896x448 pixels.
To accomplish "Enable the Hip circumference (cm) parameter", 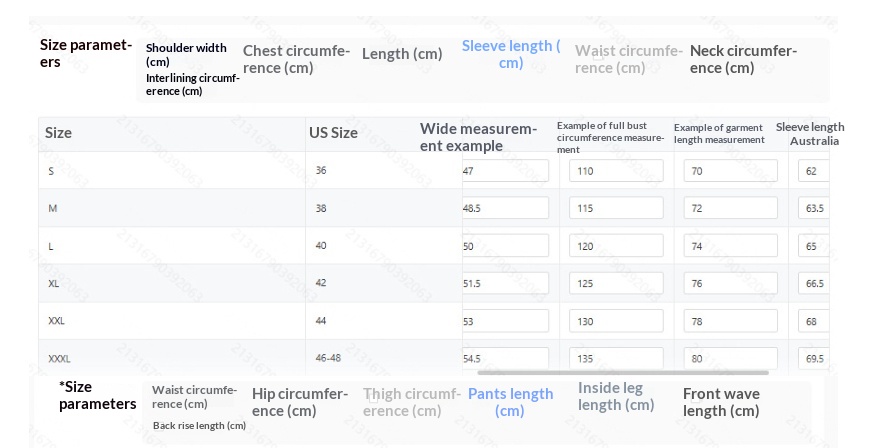I will tap(300, 402).
